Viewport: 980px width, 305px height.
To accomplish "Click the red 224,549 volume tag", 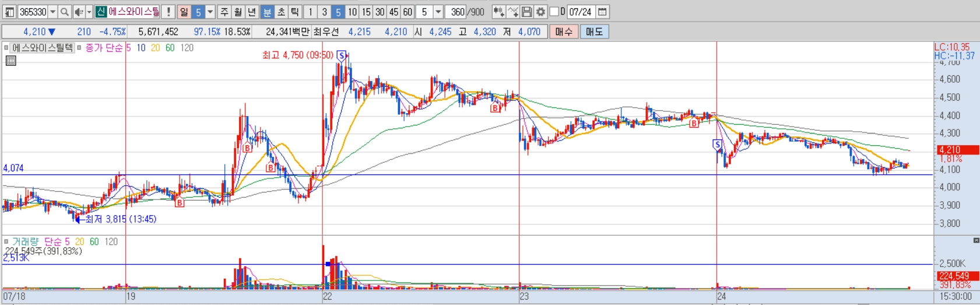I will [957, 276].
